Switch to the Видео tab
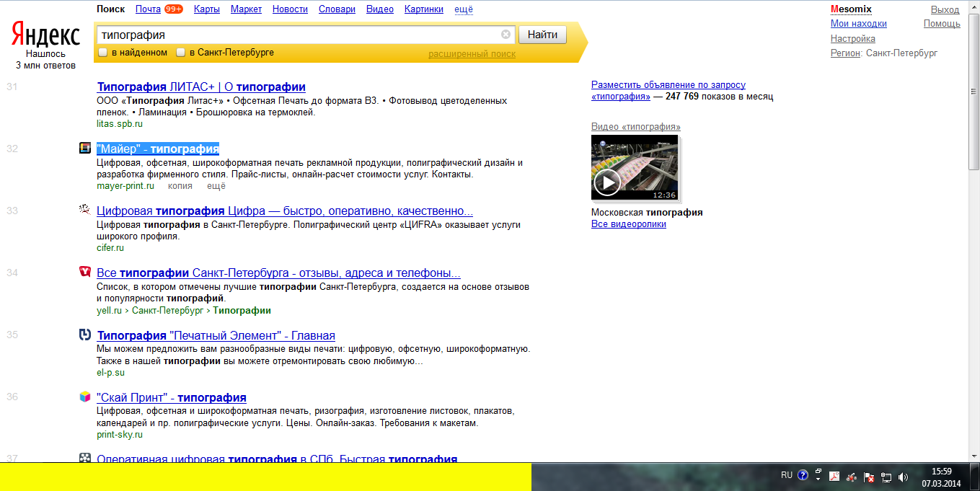The image size is (980, 491). pos(380,9)
